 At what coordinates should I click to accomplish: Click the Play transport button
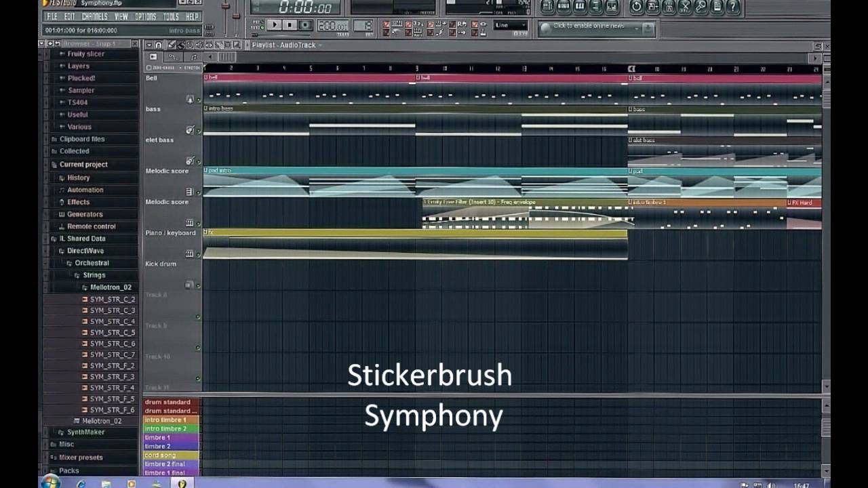[274, 25]
